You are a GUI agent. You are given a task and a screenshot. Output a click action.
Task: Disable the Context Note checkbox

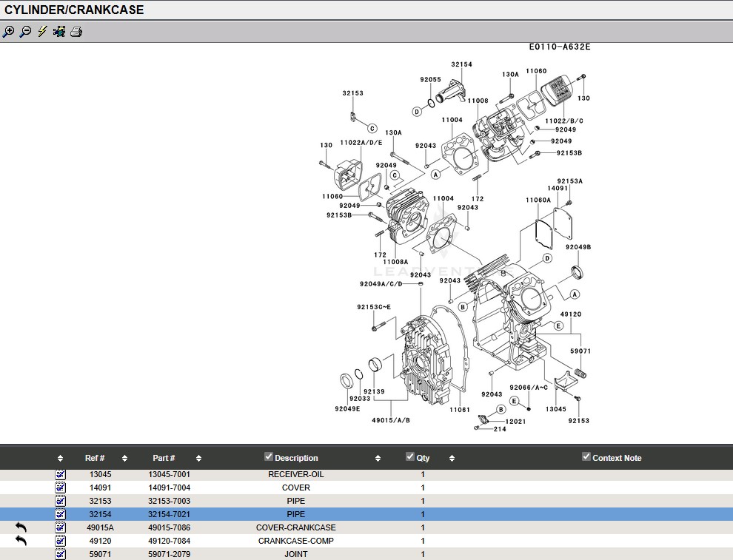click(586, 457)
